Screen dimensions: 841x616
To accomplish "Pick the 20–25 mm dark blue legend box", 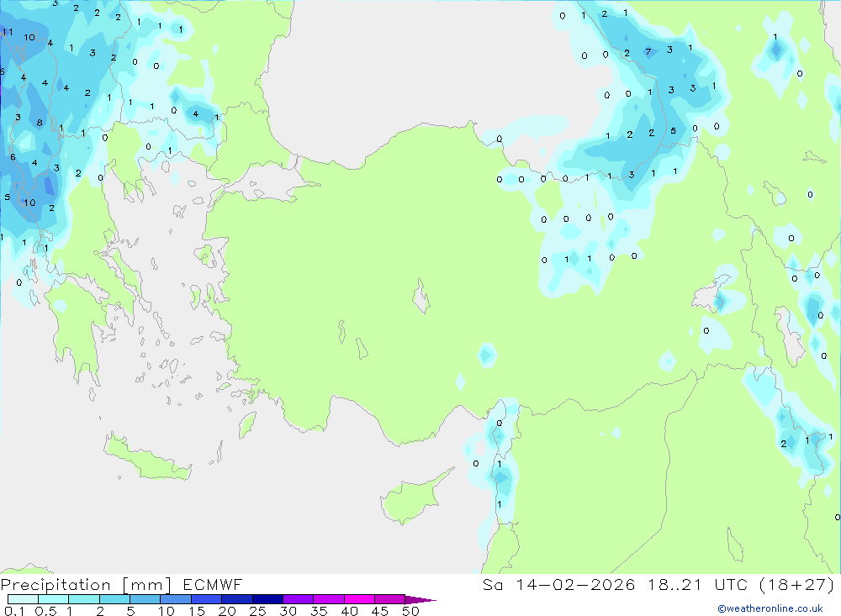I will (x=236, y=599).
